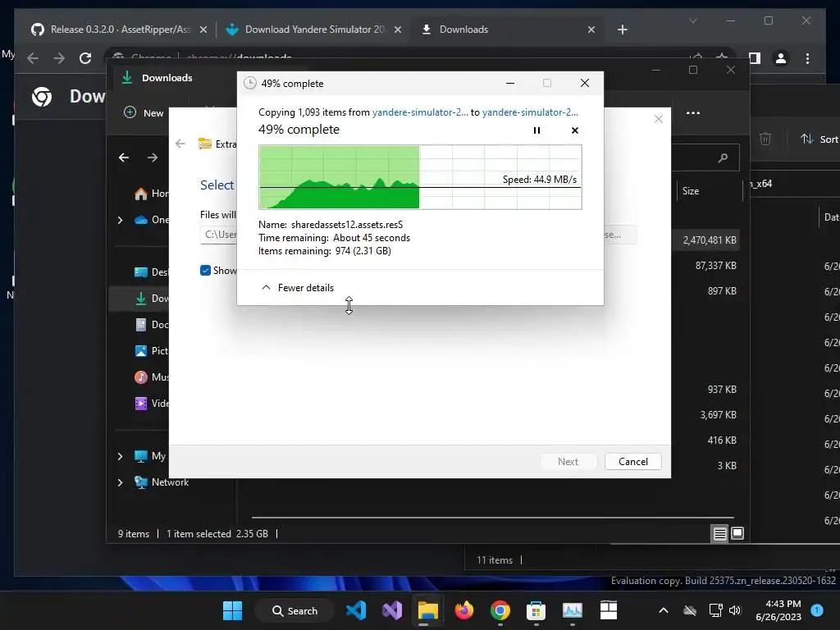The width and height of the screenshot is (840, 630).
Task: Toggle Chrome side panel
Action: coord(755,58)
